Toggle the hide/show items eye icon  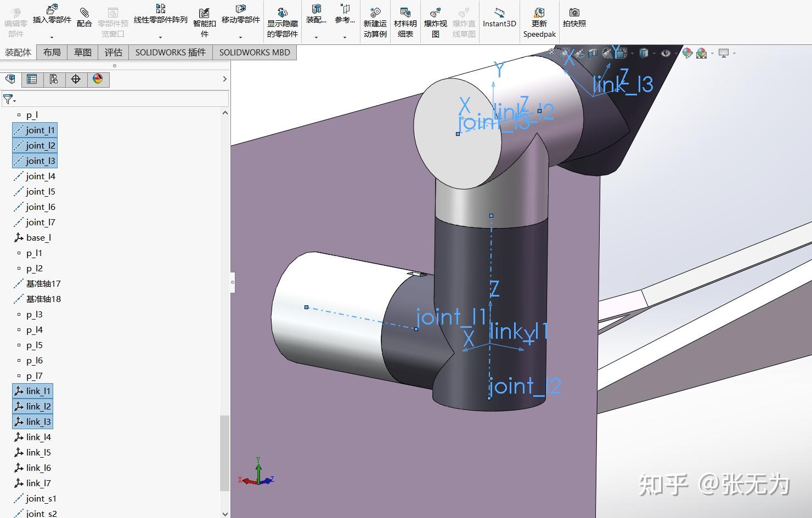click(666, 53)
